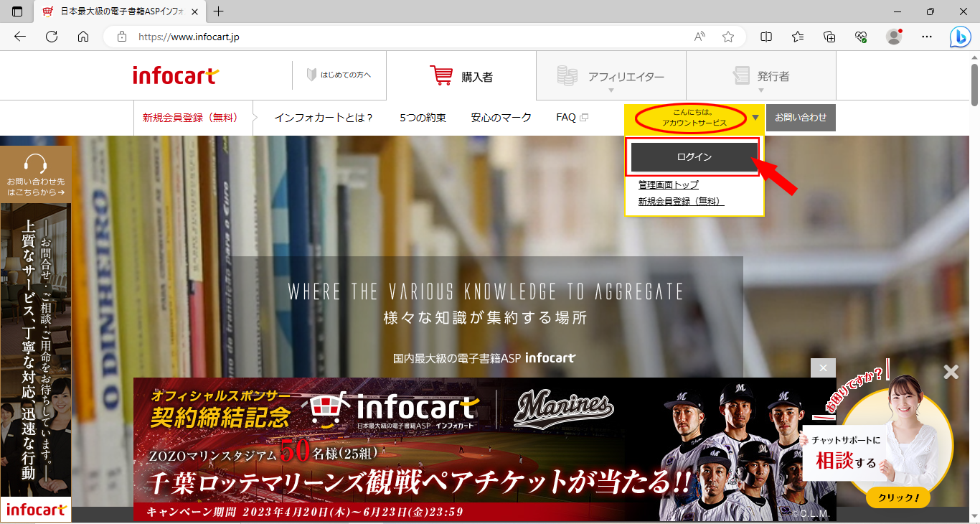The height and width of the screenshot is (524, 980).
Task: Open the Bing chat sidebar icon
Action: pyautogui.click(x=960, y=37)
